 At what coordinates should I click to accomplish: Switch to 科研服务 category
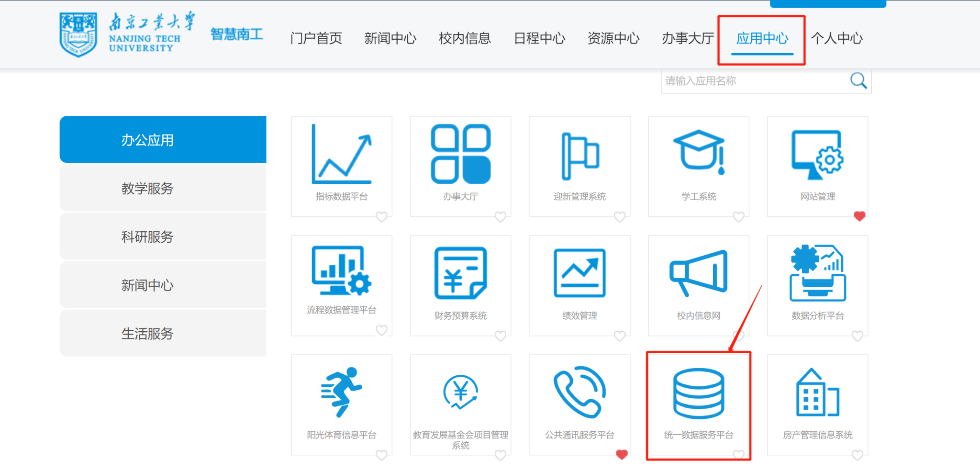tap(163, 236)
